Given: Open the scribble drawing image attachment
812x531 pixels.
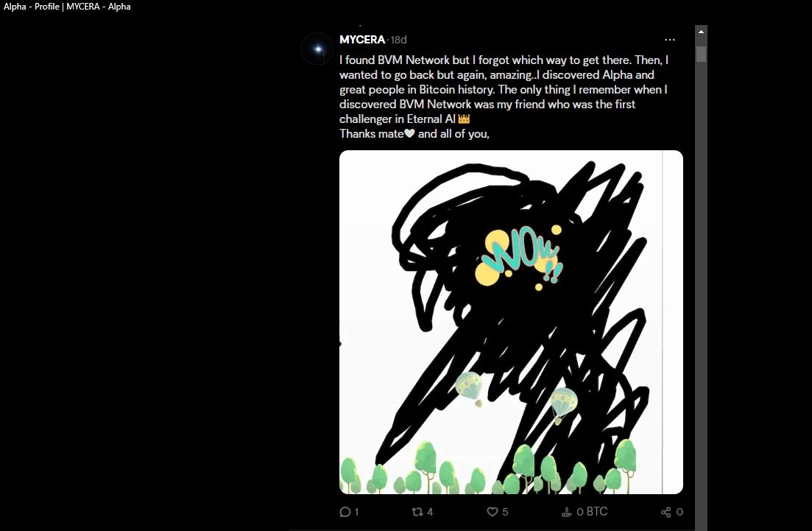Looking at the screenshot, I should point(511,323).
